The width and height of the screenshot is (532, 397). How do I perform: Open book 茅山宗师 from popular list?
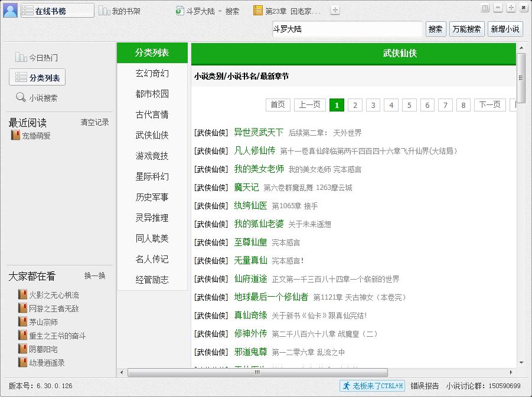(x=43, y=322)
